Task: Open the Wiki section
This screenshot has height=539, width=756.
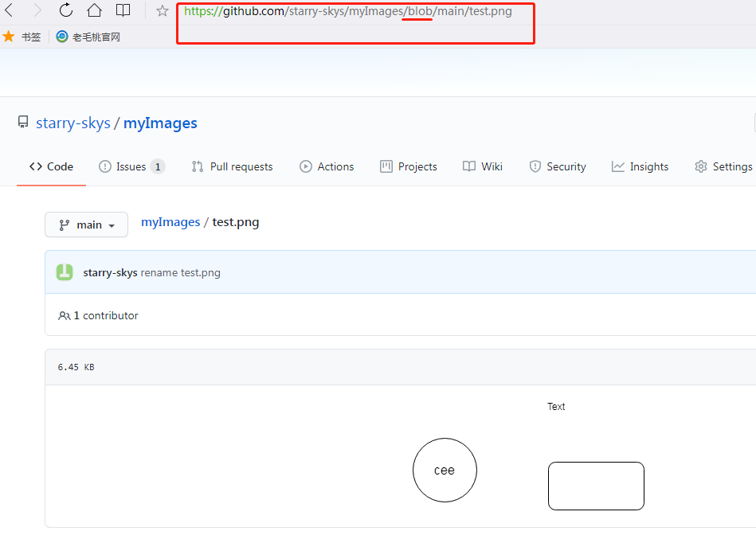Action: click(483, 166)
